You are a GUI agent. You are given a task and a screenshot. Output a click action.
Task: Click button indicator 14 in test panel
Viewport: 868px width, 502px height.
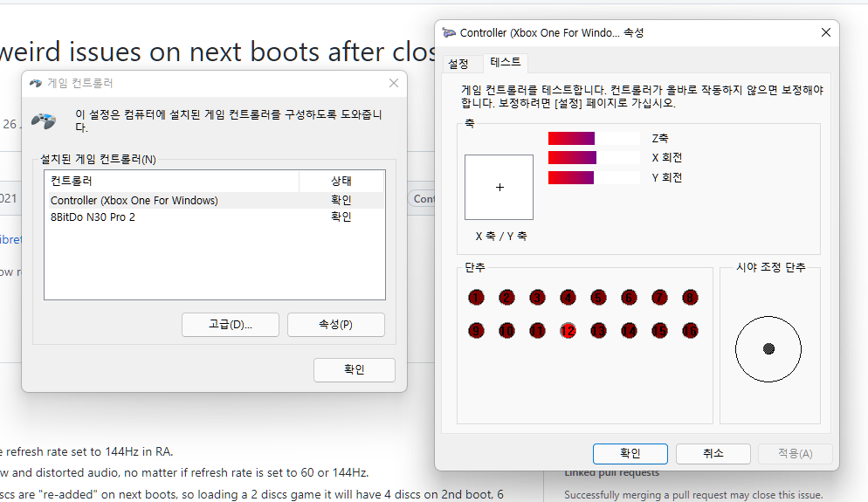[629, 331]
